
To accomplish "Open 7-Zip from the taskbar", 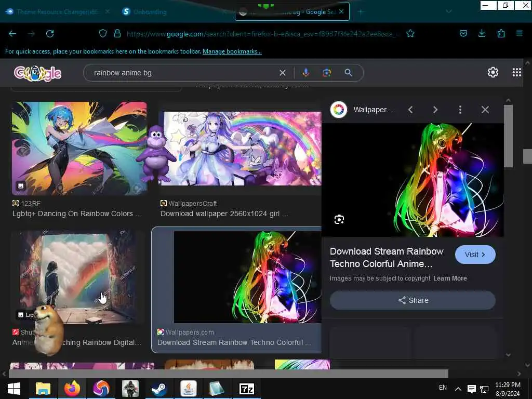I will pos(247,389).
